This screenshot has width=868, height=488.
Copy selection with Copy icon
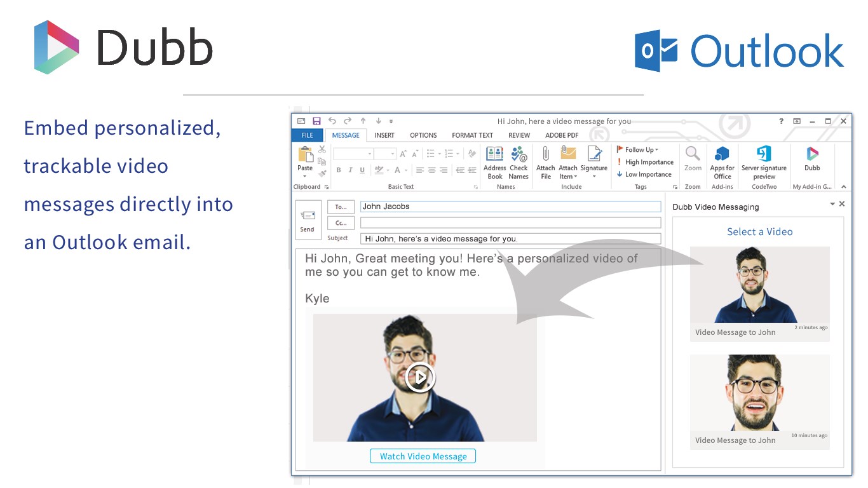[322, 162]
